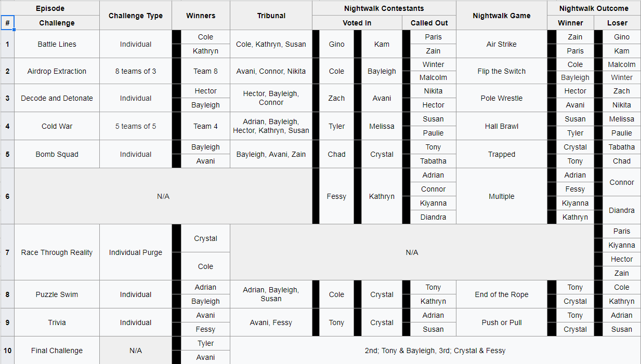Click the "Cold War" challenge cell

click(57, 126)
